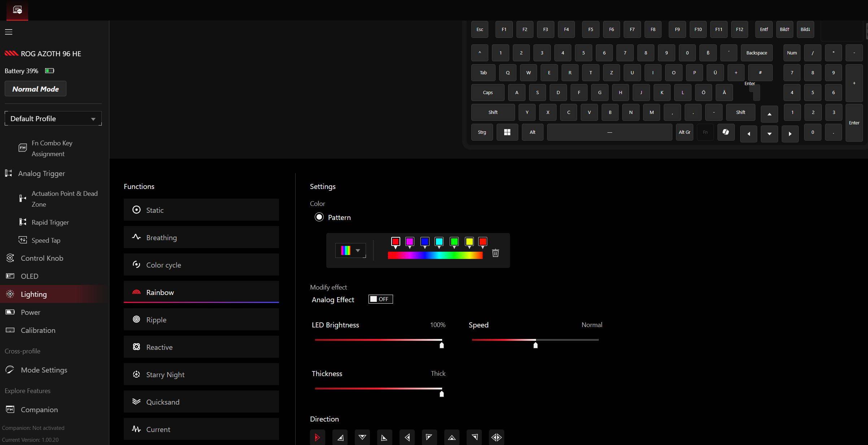Pick the upward direction arrow icon
Image resolution: width=868 pixels, height=445 pixels.
(452, 437)
